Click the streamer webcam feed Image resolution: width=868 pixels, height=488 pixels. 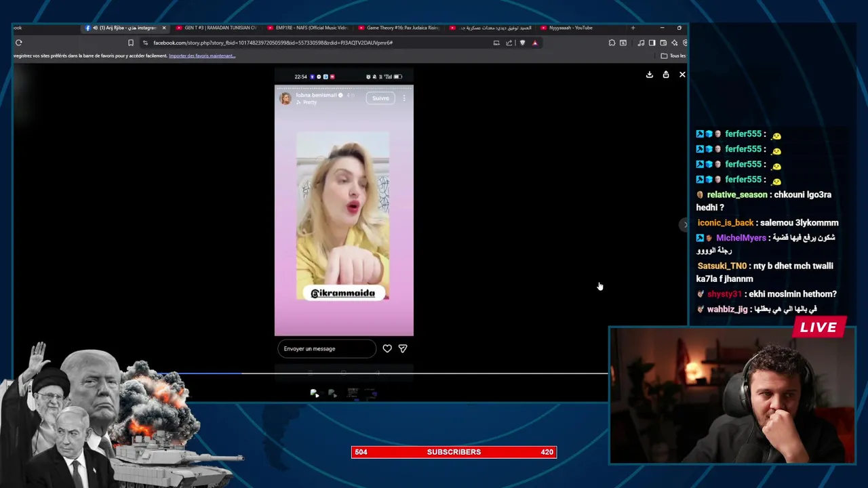732,396
